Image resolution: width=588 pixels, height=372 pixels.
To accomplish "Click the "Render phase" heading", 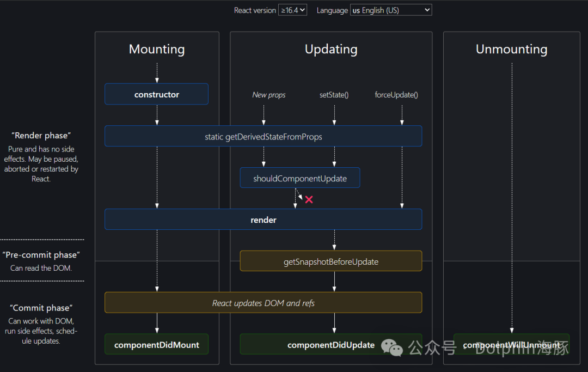I will click(x=41, y=136).
